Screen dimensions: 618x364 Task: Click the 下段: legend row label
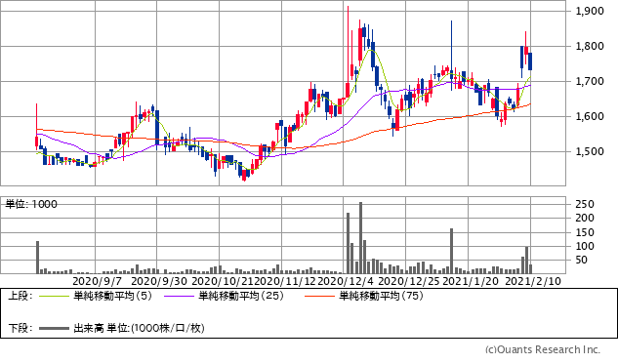pos(21,328)
